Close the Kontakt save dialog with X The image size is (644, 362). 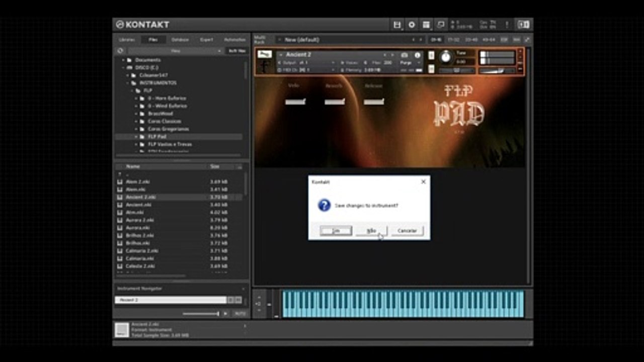click(423, 182)
